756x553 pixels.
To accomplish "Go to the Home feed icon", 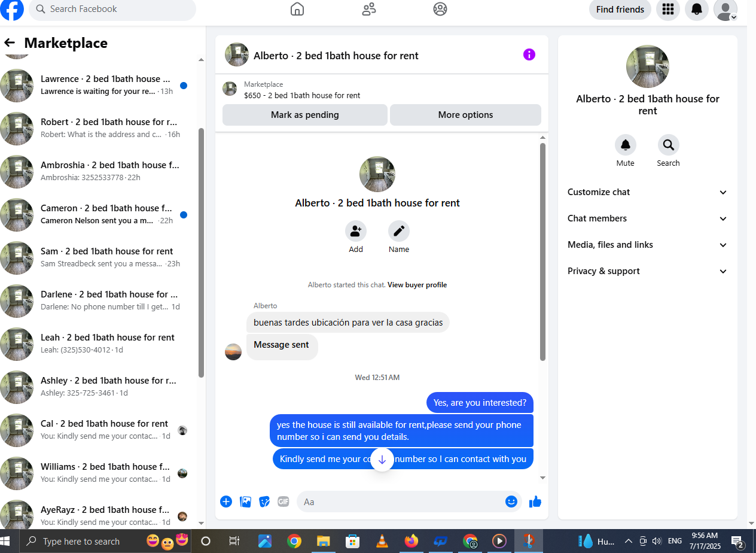I will [x=297, y=9].
